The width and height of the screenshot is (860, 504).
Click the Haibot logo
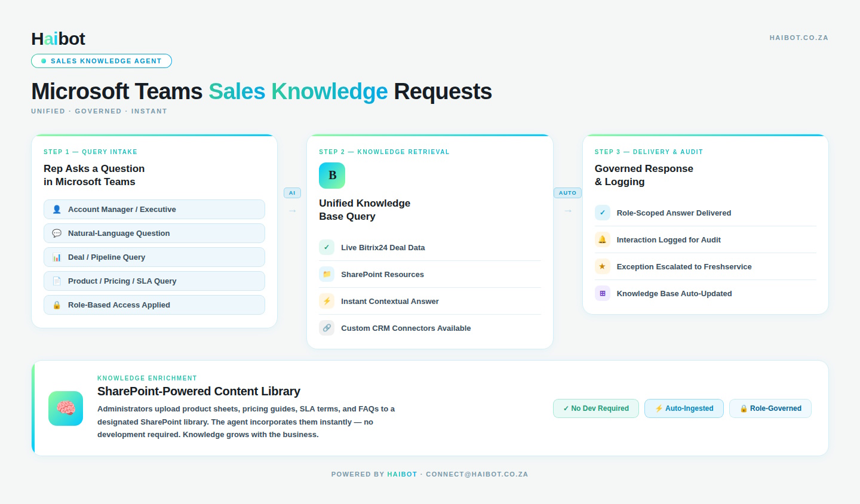click(x=58, y=39)
